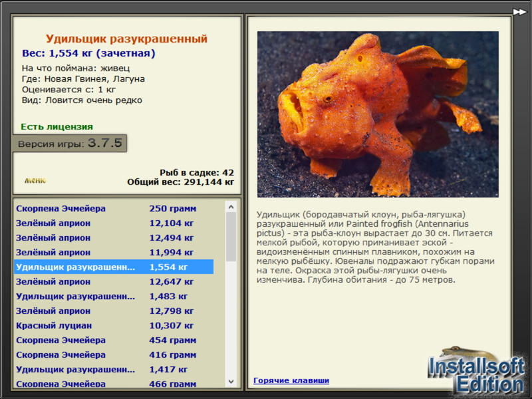The width and height of the screenshot is (532, 399).
Task: Click the fish list scrollbar thumb
Action: click(231, 237)
